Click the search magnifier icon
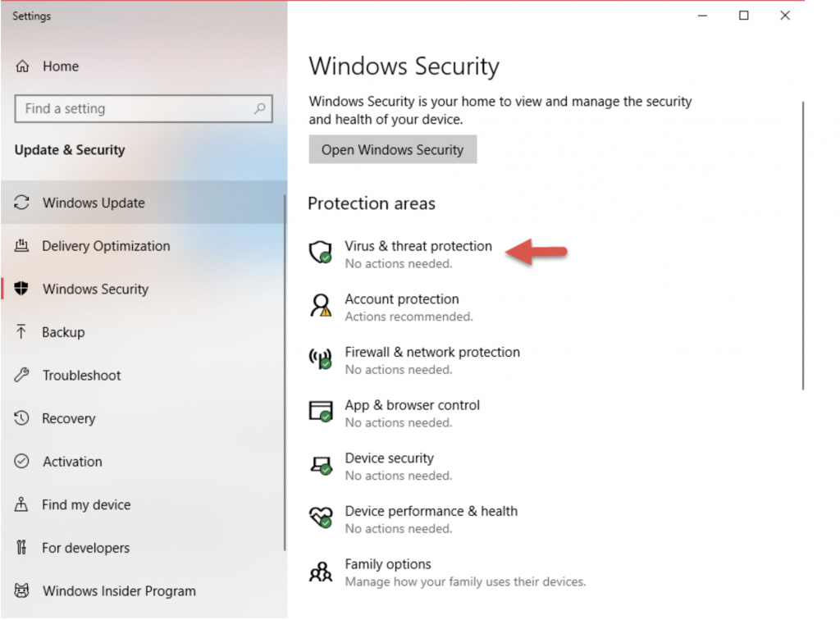Image resolution: width=840 pixels, height=620 pixels. pos(259,108)
